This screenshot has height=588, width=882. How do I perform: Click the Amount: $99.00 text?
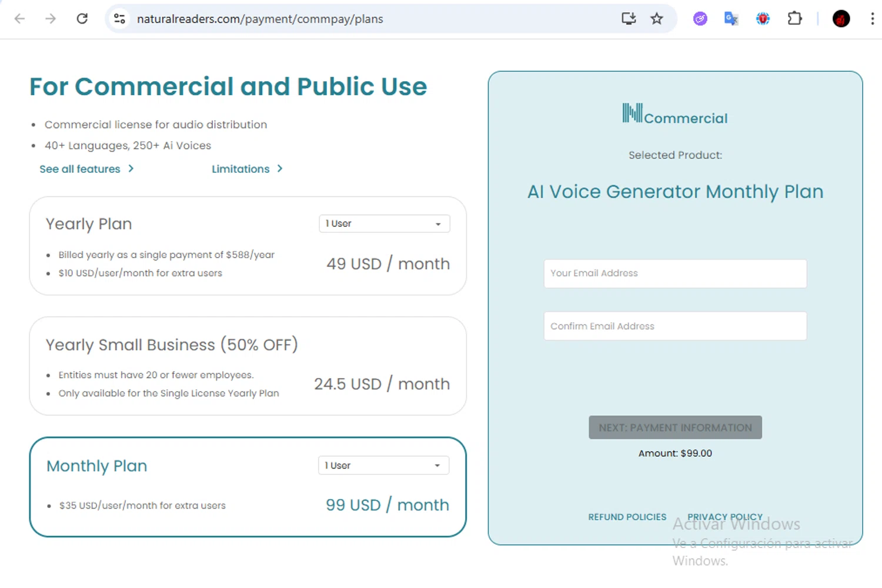(675, 453)
